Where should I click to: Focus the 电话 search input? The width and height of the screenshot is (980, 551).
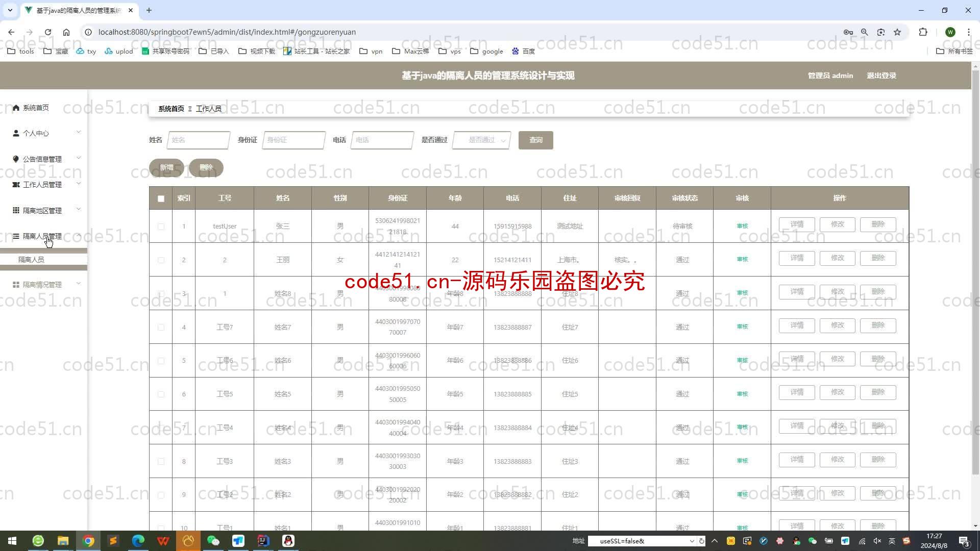tap(382, 140)
